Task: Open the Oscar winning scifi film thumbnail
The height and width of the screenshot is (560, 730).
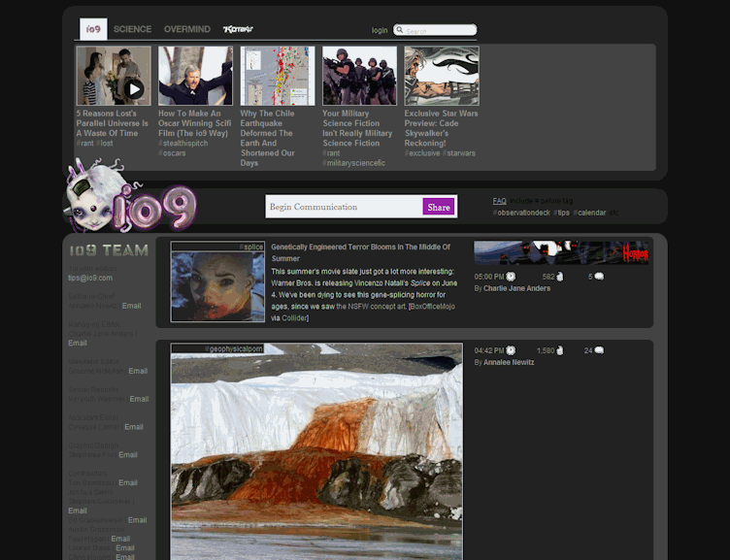Action: (195, 76)
